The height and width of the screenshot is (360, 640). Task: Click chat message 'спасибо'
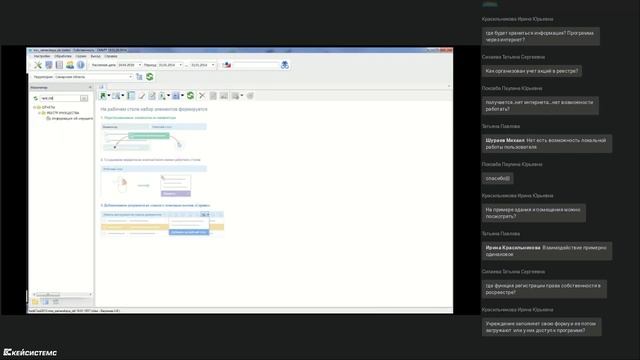[x=497, y=178]
